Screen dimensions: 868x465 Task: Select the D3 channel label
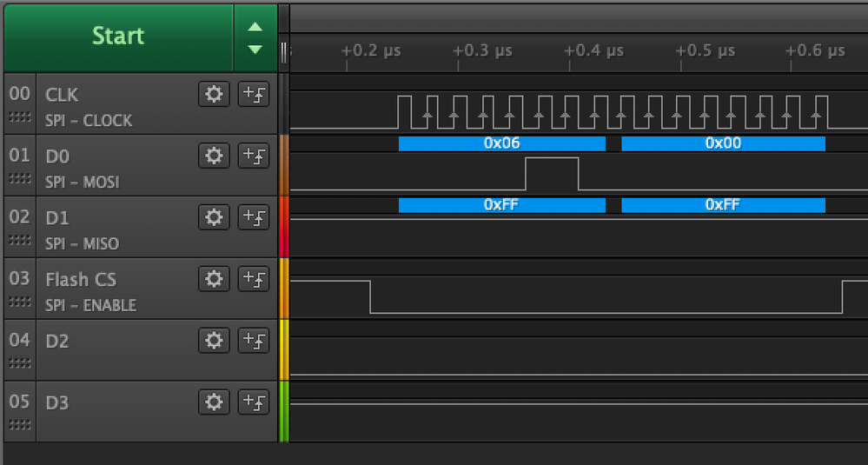coord(57,402)
